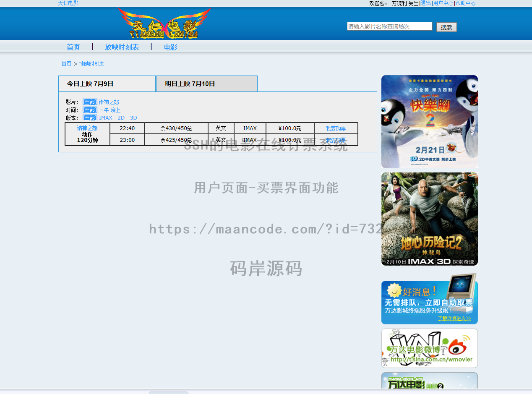Open the 快乐脚2 penguin movie poster
Viewport: 532px width, 394px height.
pos(430,122)
